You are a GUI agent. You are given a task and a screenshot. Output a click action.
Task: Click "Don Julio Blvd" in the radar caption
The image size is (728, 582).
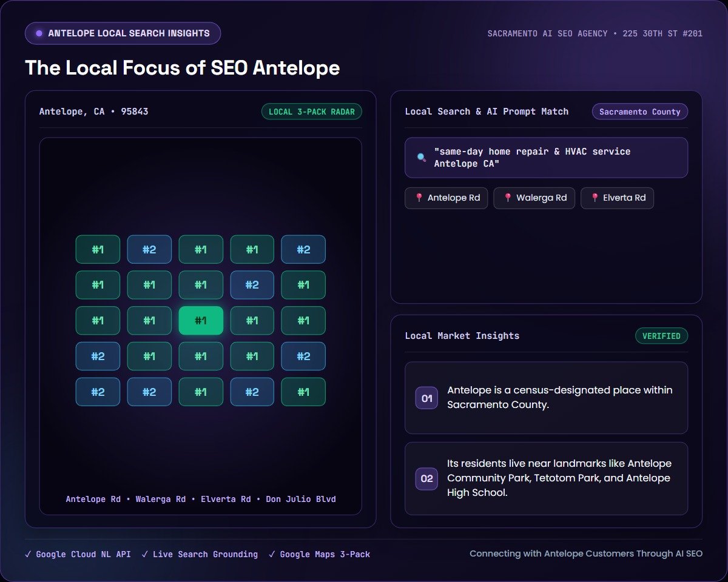[x=301, y=500]
